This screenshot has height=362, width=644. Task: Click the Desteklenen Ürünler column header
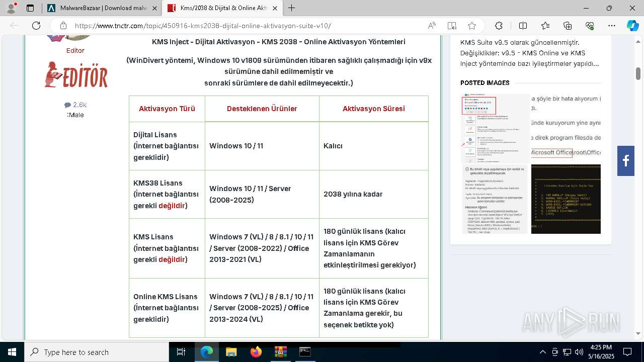click(x=262, y=109)
